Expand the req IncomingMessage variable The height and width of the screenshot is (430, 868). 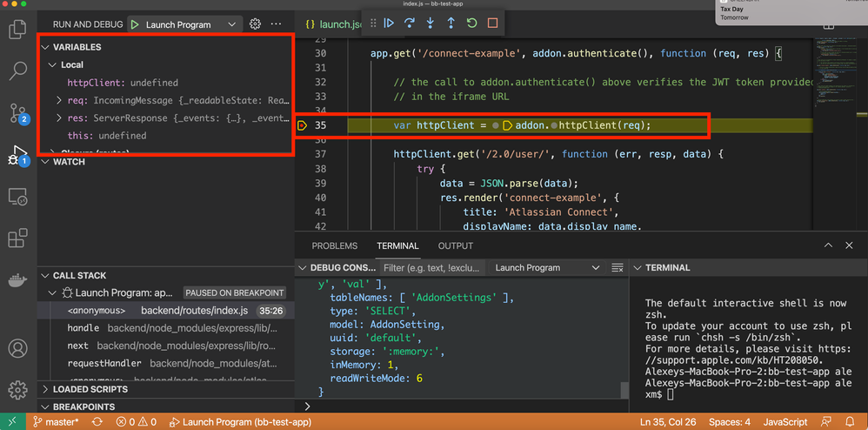click(59, 100)
